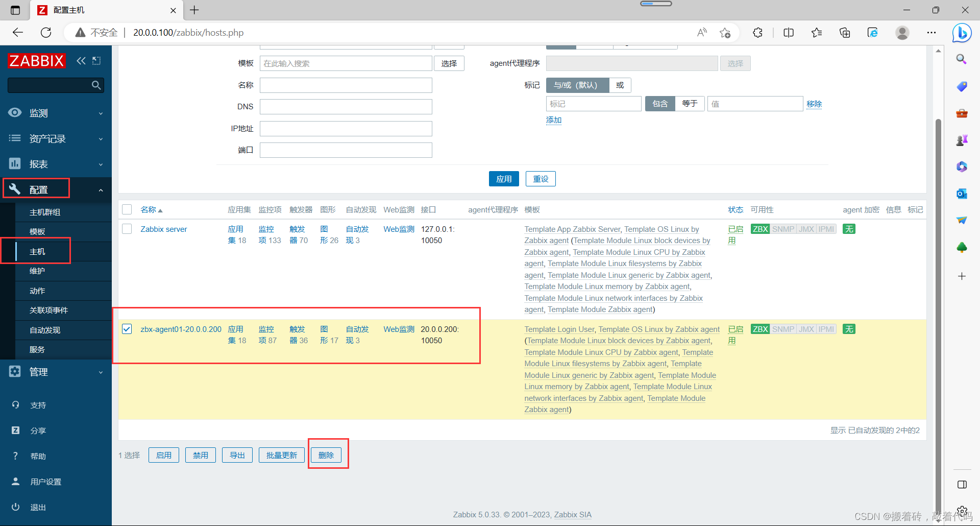980x526 pixels.
Task: Click the eye icon for 监测
Action: pos(15,113)
